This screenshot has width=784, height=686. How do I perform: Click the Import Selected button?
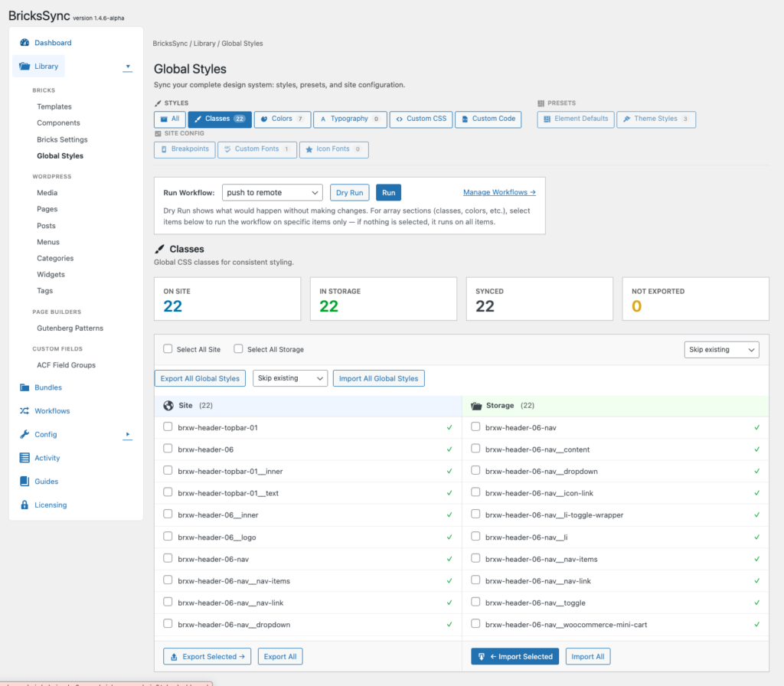tap(514, 657)
